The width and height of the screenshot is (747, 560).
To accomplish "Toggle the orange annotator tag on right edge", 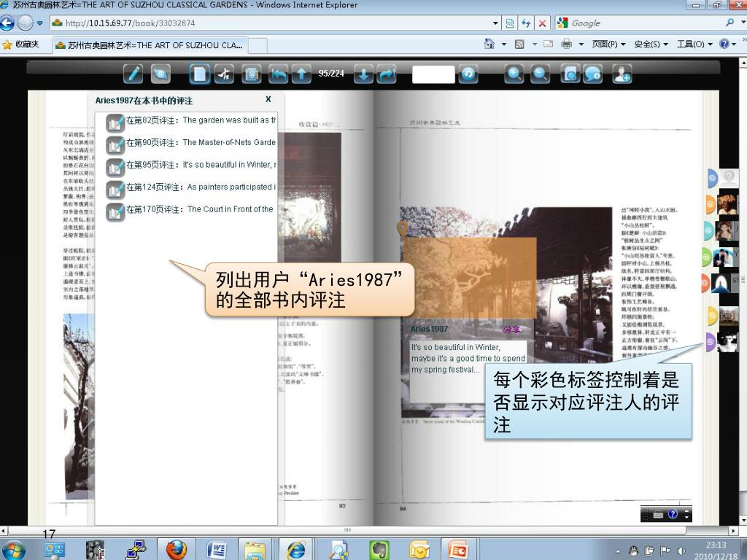I will 710,204.
